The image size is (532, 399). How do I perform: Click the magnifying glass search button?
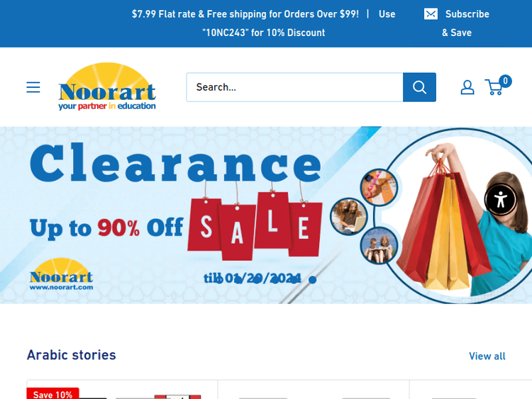click(419, 87)
